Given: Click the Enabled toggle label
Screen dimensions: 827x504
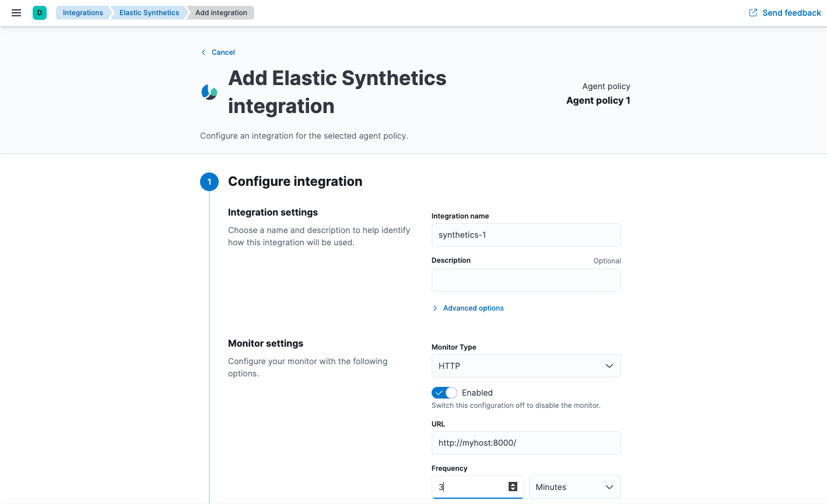Looking at the screenshot, I should pyautogui.click(x=477, y=392).
